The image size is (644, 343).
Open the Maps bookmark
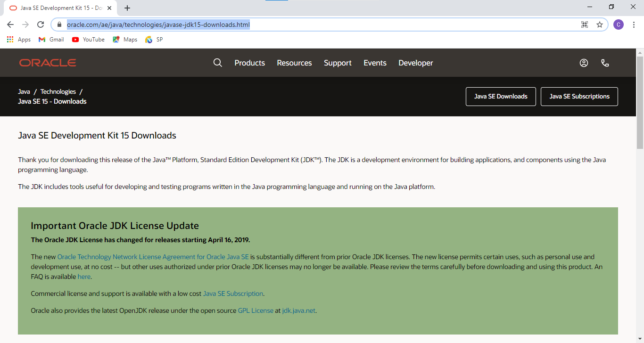click(124, 40)
